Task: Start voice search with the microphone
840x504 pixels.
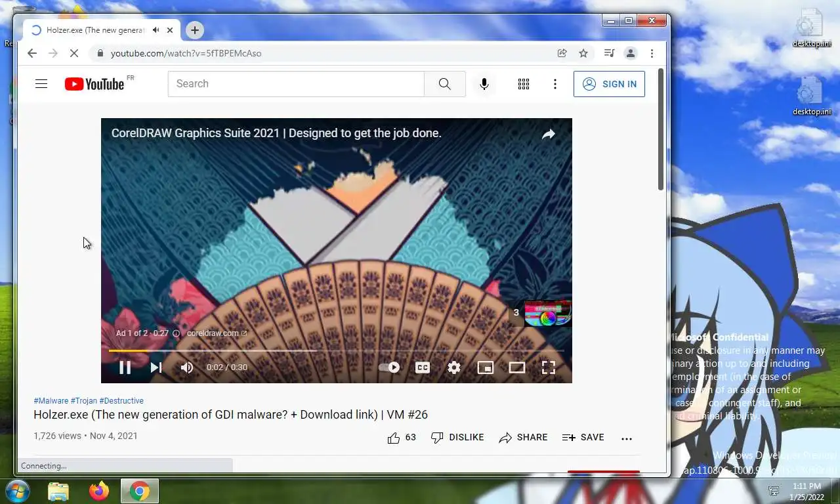Action: pos(484,84)
